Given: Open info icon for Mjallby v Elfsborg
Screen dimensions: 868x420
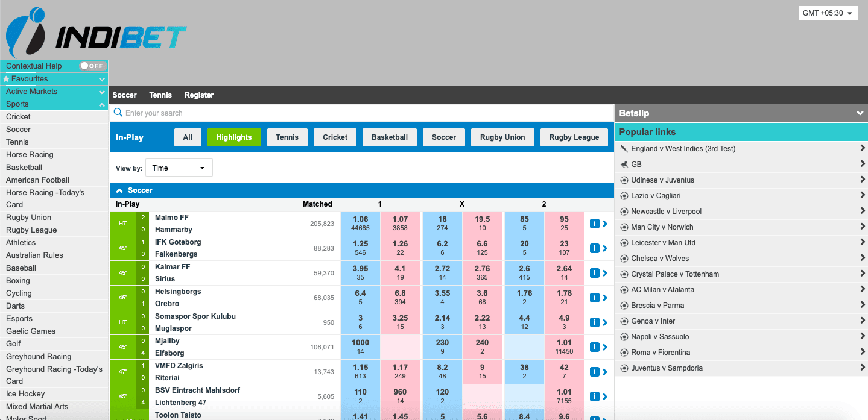Looking at the screenshot, I should coord(595,347).
